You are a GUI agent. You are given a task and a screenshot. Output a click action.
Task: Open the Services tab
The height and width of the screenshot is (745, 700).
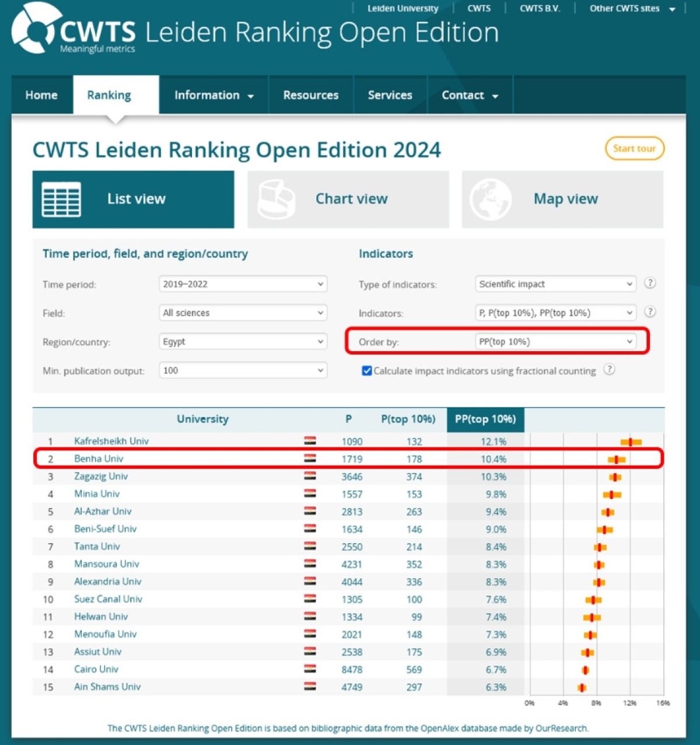tap(390, 95)
